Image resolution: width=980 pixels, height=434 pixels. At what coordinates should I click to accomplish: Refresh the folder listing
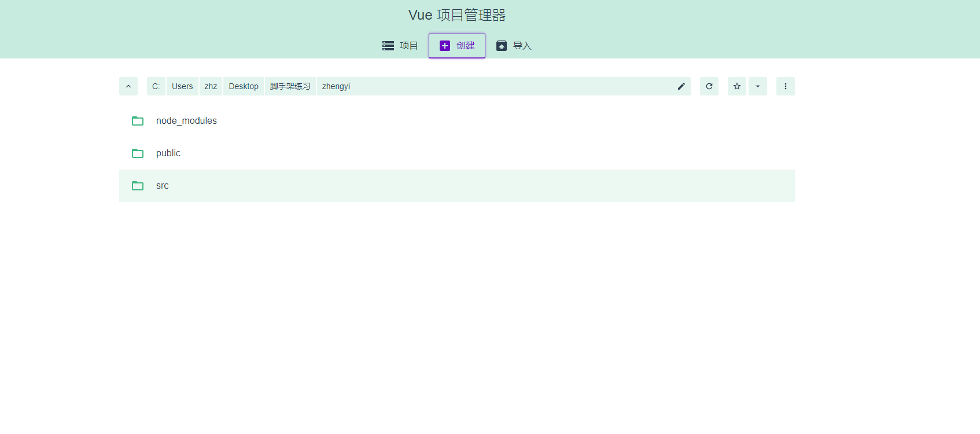click(709, 86)
